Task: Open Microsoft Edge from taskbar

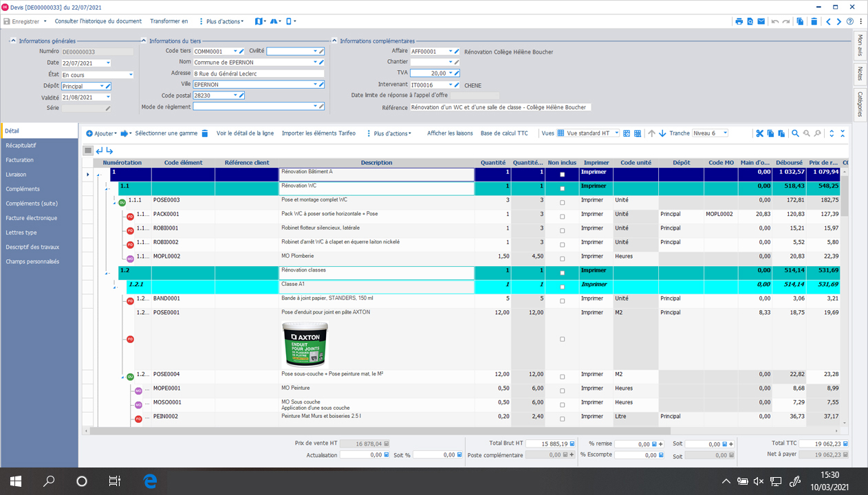Action: click(149, 481)
